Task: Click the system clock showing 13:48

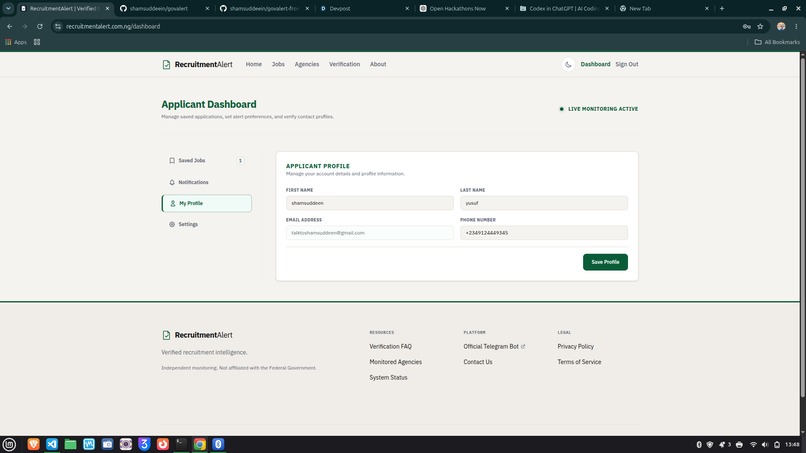Action: point(792,444)
